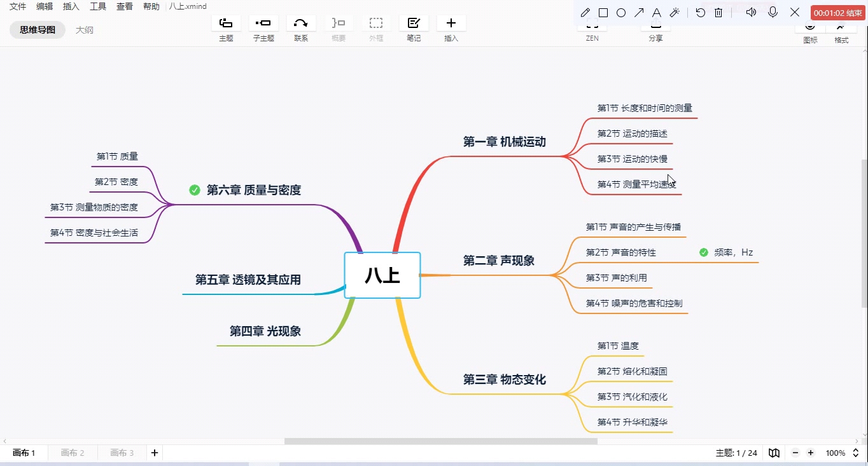Click green check marker beside 频率，Hz
Viewport: 868px width, 466px height.
704,252
